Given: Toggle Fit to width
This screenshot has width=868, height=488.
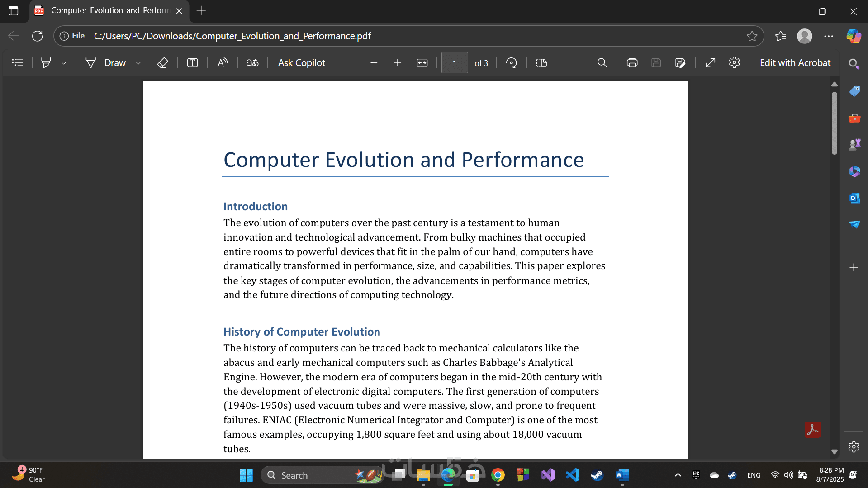Looking at the screenshot, I should tap(422, 63).
